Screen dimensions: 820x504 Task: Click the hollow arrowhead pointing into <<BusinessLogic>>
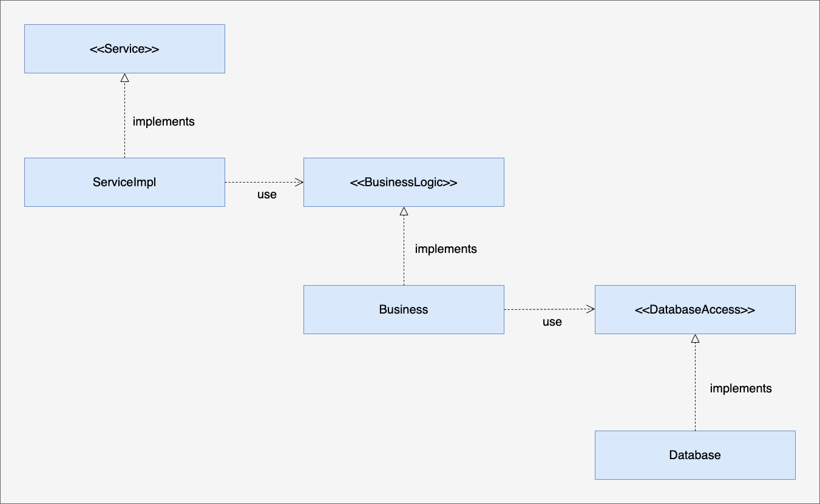tap(404, 211)
